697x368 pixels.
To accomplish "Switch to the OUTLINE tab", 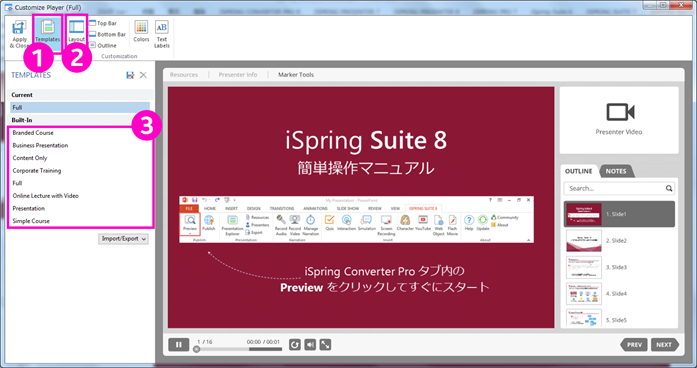I will tap(578, 171).
